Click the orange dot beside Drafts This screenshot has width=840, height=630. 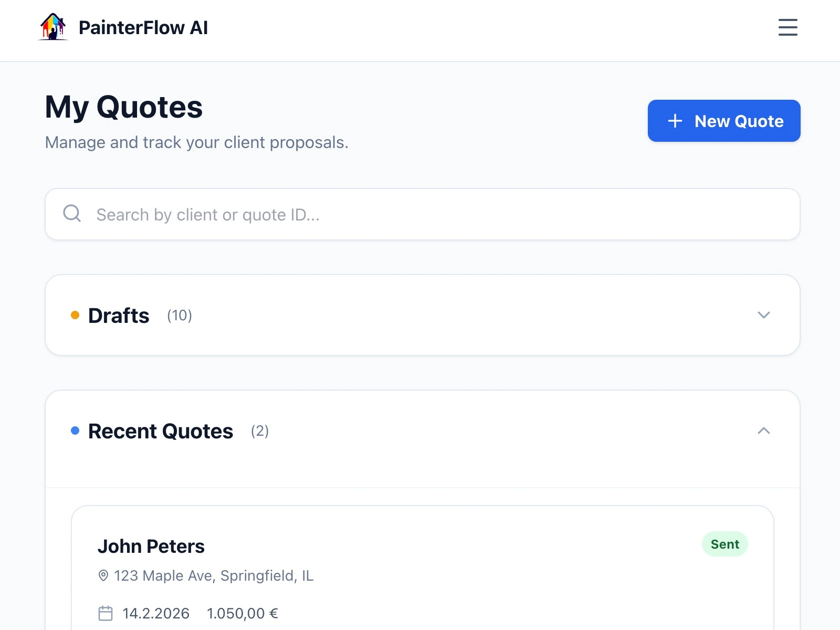(x=75, y=315)
